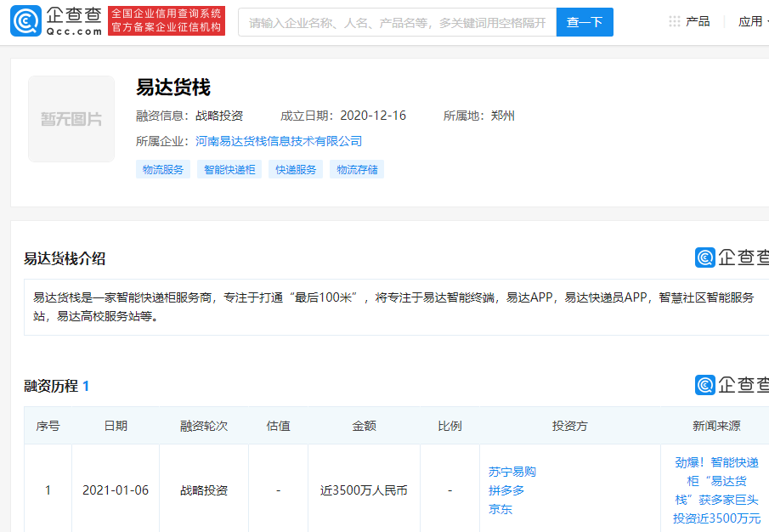
Task: Open the 产品 menu
Action: click(x=698, y=21)
